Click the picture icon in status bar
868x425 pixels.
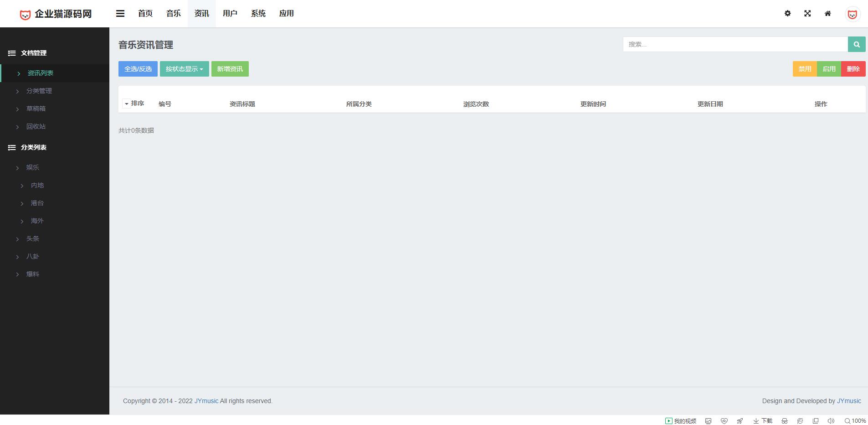[x=708, y=421]
